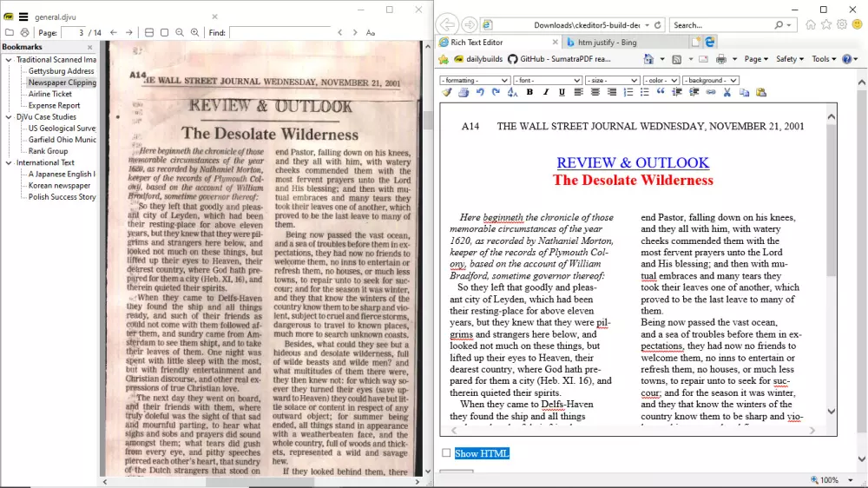The width and height of the screenshot is (868, 488).
Task: Insert numbered list in editor
Action: coord(628,93)
